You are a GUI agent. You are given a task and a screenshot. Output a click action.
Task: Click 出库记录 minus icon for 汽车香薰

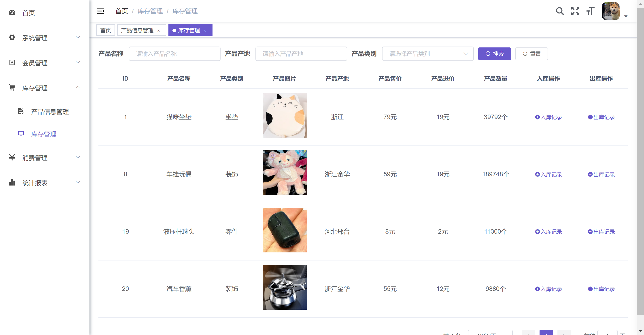[x=590, y=289]
